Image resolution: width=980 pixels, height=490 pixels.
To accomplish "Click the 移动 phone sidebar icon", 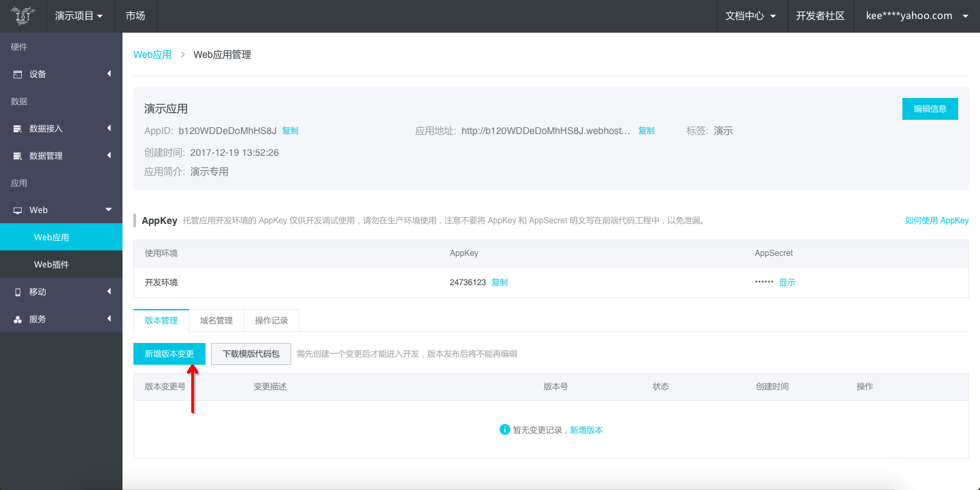I will (18, 292).
